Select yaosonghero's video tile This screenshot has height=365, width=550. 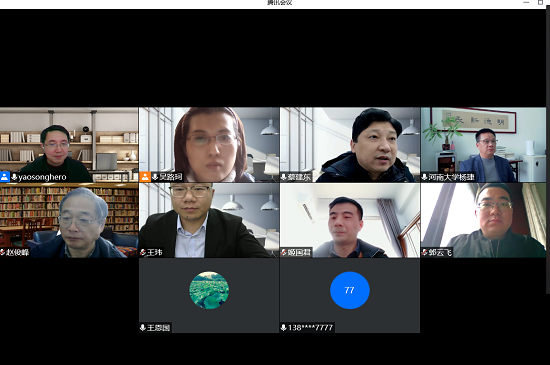[x=69, y=145]
